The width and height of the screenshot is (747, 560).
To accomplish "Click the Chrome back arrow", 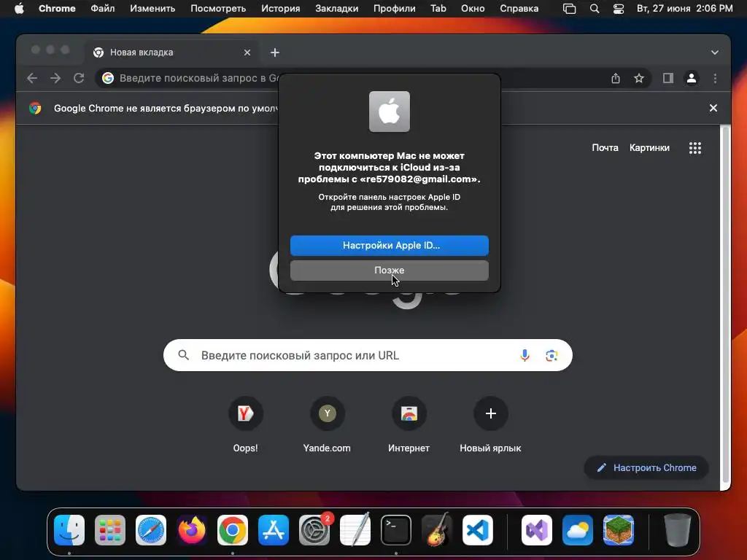I will (x=32, y=78).
